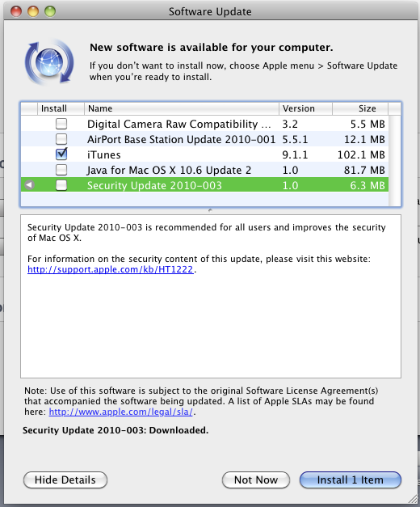This screenshot has height=507, width=420.
Task: Click the red close window button
Action: coord(16,11)
